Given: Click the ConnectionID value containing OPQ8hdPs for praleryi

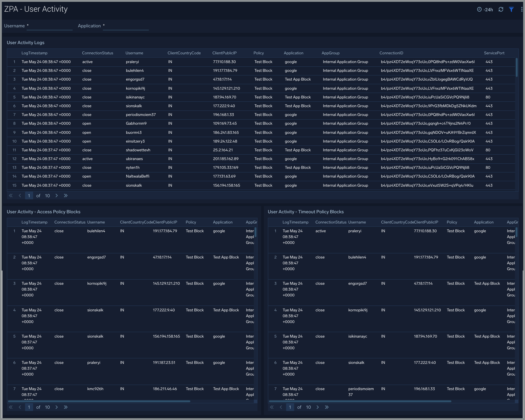Looking at the screenshot, I should click(x=427, y=62).
